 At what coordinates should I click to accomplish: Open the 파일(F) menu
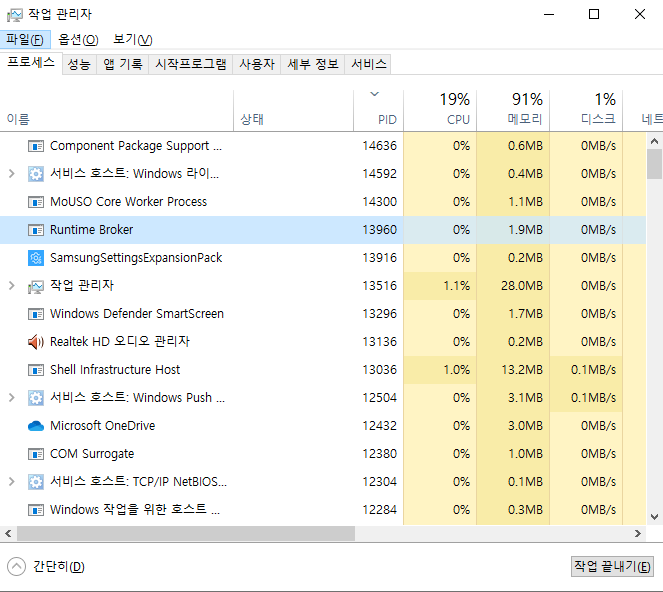[25, 40]
